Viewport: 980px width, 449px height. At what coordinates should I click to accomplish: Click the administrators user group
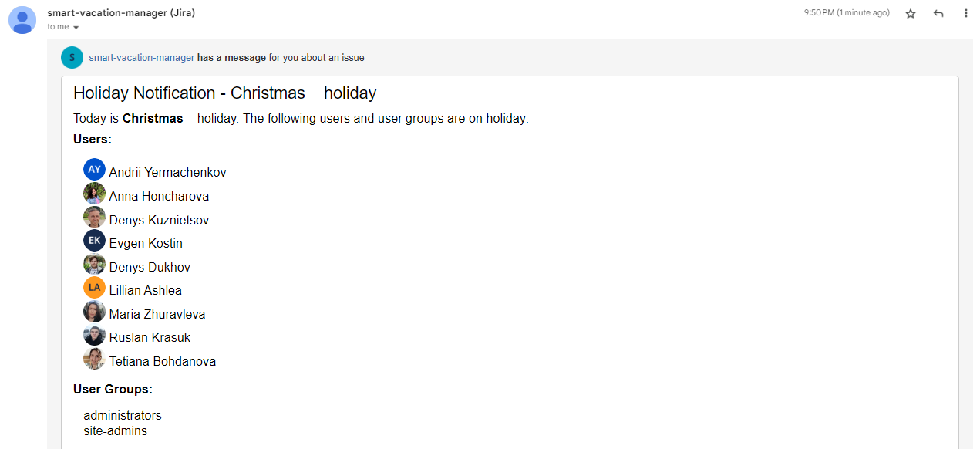(123, 416)
